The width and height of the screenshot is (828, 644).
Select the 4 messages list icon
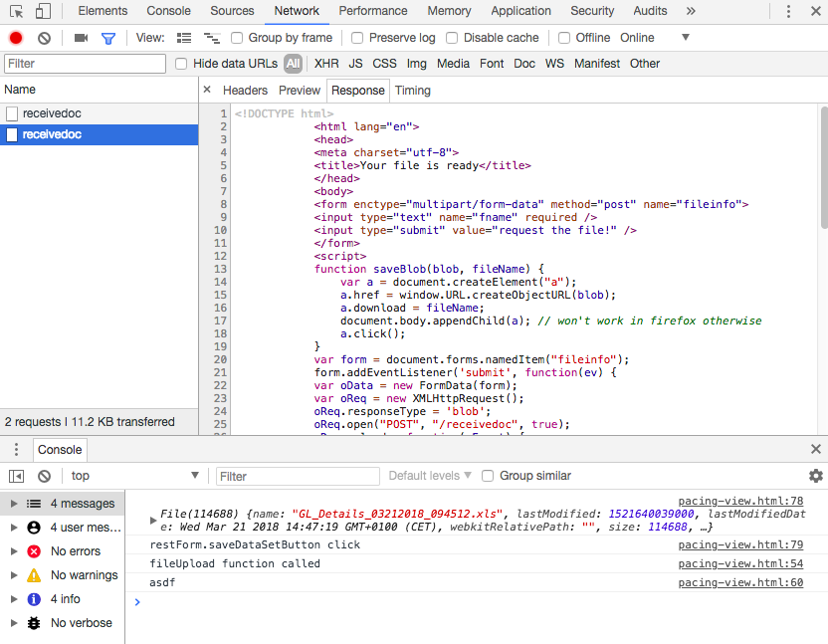pyautogui.click(x=34, y=504)
